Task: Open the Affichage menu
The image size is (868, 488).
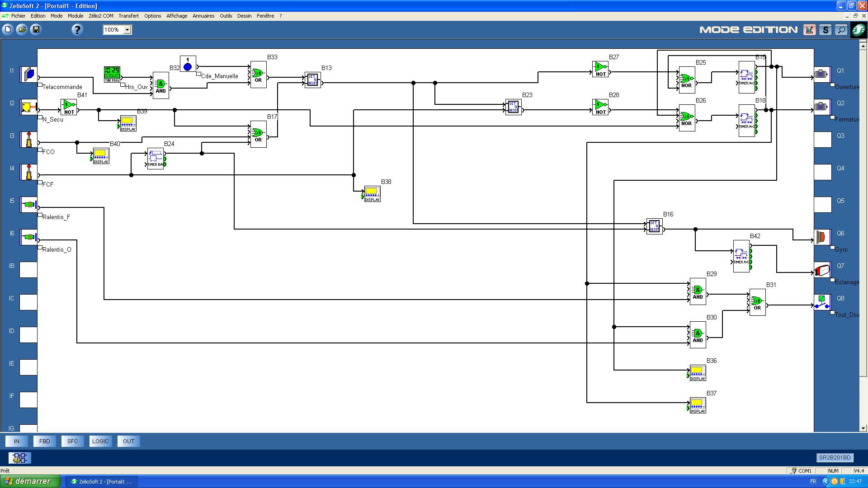Action: click(177, 16)
